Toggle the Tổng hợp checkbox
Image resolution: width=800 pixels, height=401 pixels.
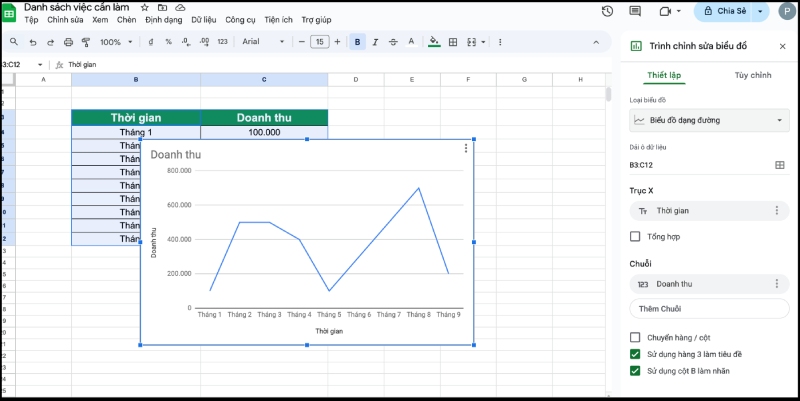point(635,236)
